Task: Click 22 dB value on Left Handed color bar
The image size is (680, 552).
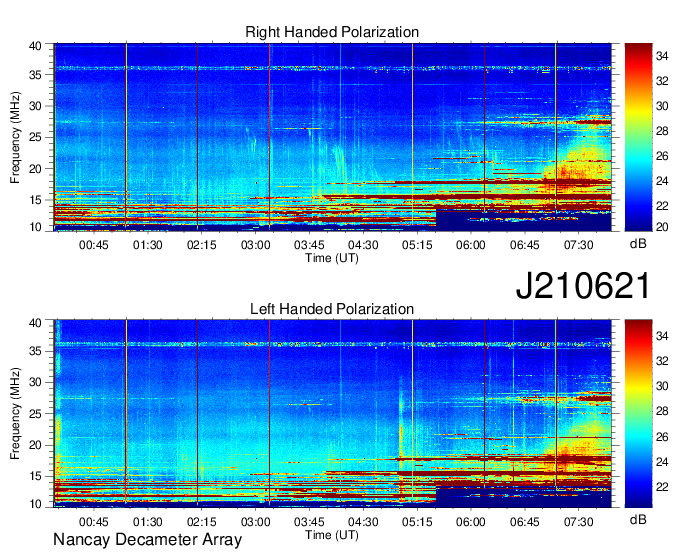Action: (x=662, y=487)
